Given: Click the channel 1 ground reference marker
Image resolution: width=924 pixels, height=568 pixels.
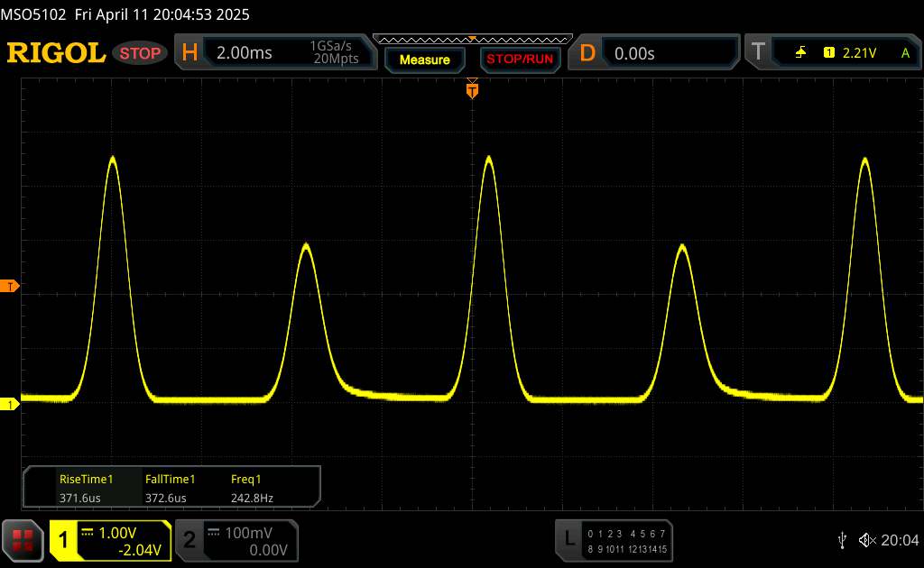Looking at the screenshot, I should tap(11, 405).
